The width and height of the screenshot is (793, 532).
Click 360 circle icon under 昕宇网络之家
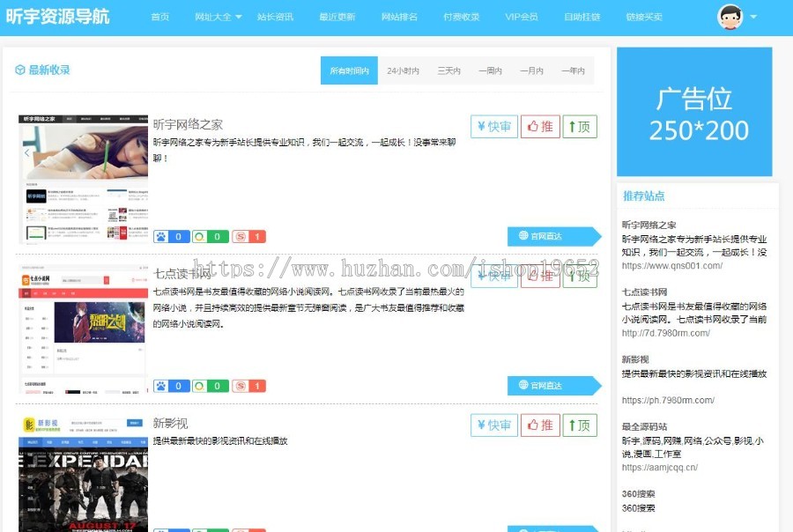tap(200, 237)
